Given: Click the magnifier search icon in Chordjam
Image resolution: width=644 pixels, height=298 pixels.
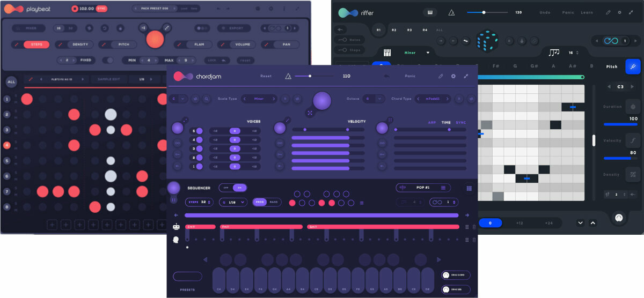Looking at the screenshot, I should 207,99.
